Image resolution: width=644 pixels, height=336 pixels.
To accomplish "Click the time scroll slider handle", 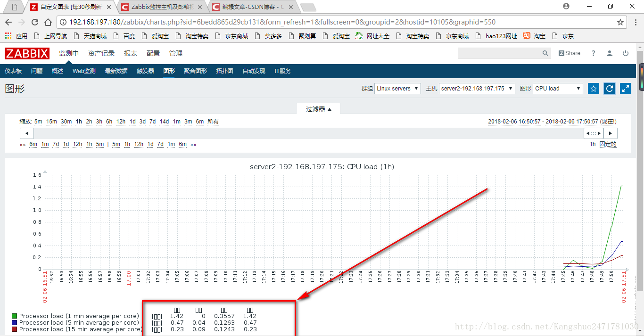I will tap(594, 133).
